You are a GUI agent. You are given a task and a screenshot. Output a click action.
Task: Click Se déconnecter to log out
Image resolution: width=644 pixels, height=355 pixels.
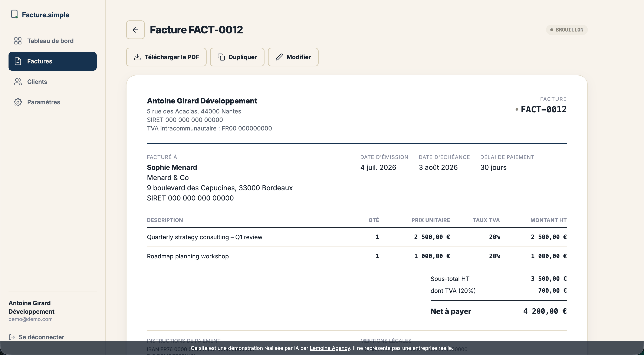tap(36, 337)
